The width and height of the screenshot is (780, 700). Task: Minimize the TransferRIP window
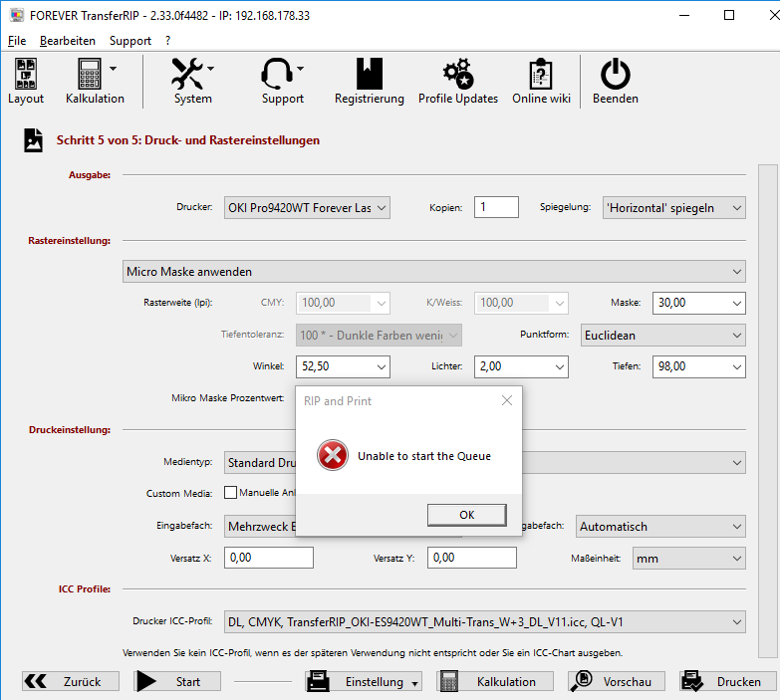[x=684, y=15]
